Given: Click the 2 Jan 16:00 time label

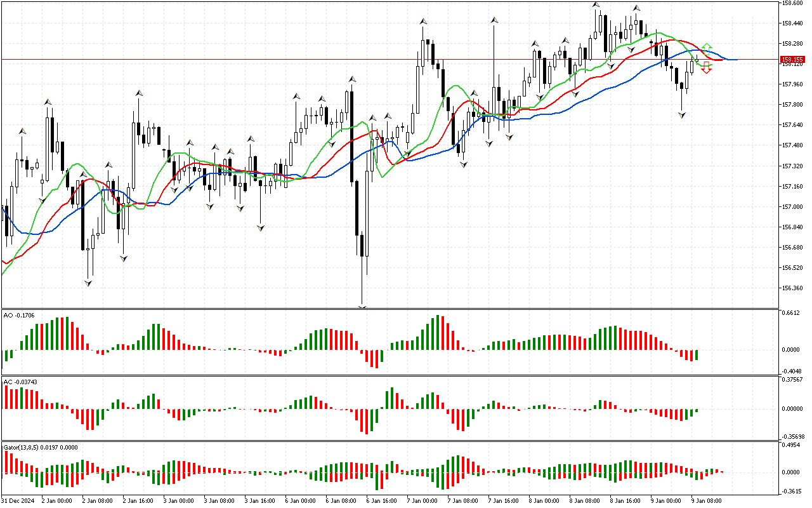Looking at the screenshot, I should 137,500.
